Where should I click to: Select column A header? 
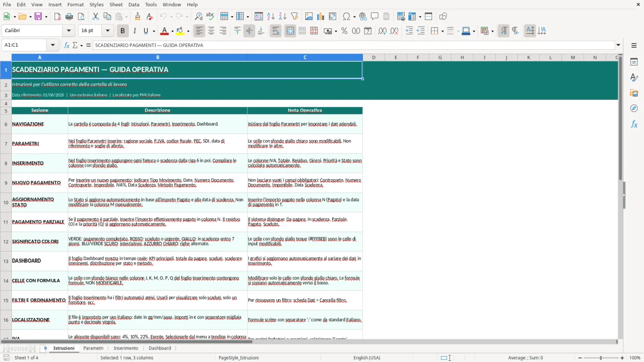(40, 57)
